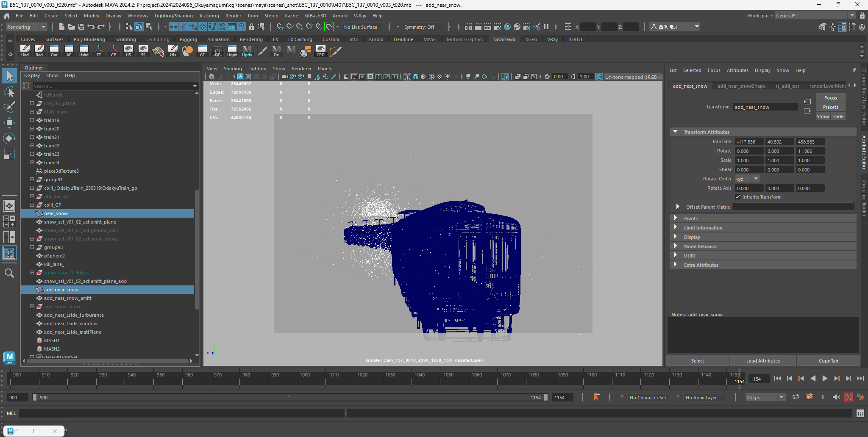Switch to the Poly Modeling shelf tab
This screenshot has height=437, width=868.
[x=89, y=39]
